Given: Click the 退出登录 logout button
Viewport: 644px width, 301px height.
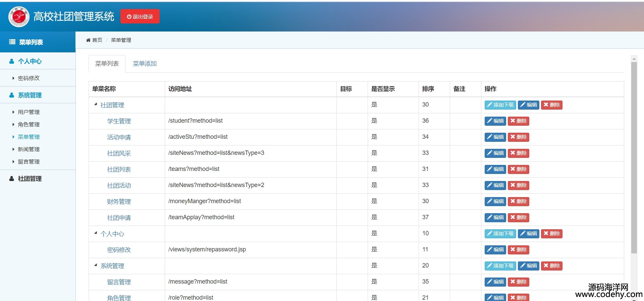Looking at the screenshot, I should [x=140, y=16].
